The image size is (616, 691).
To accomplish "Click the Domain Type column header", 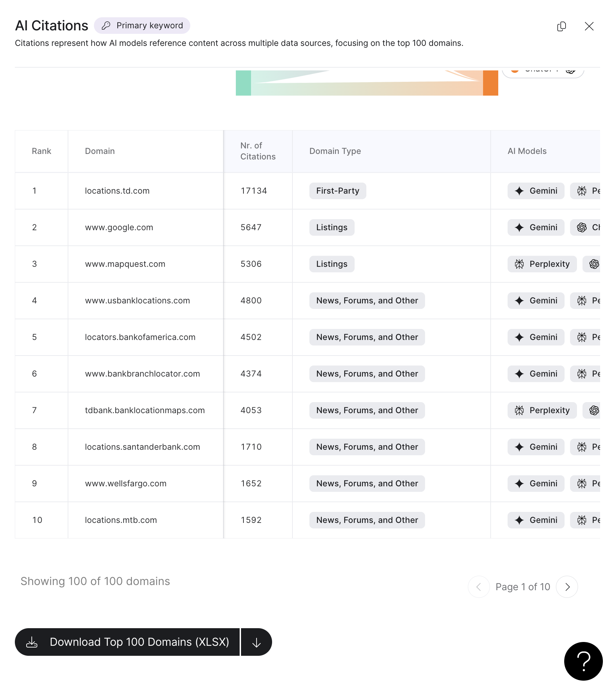I will [x=335, y=151].
